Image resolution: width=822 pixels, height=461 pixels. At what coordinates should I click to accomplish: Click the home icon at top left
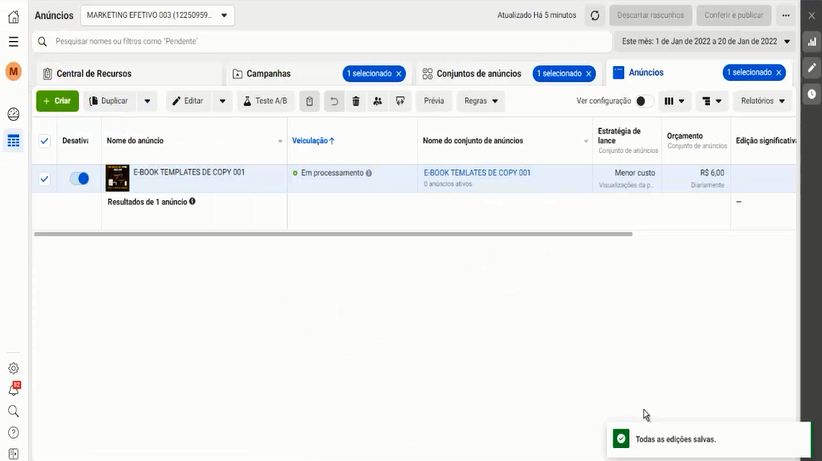click(13, 16)
